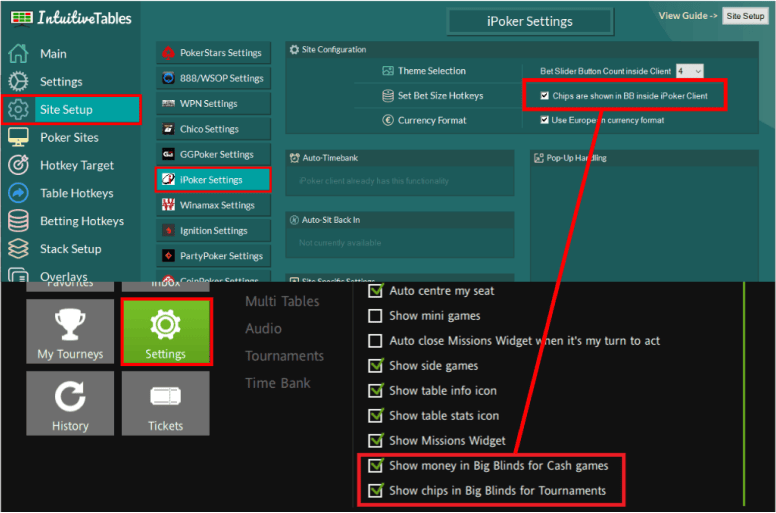Open PartyPoker Settings button

tap(214, 256)
